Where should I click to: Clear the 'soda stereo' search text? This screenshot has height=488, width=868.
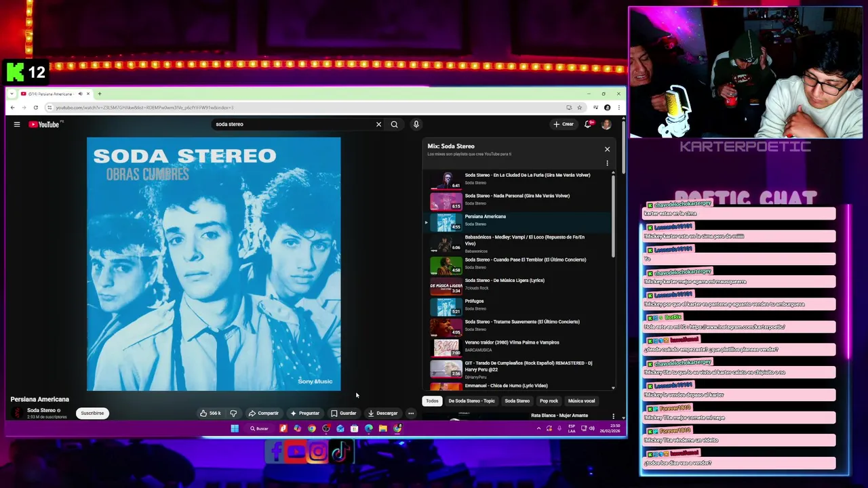tap(378, 124)
